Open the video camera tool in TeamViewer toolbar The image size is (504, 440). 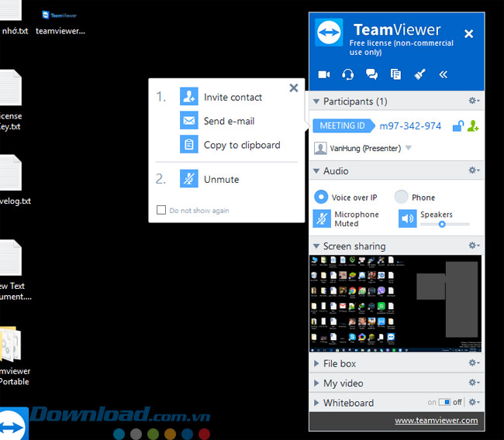[324, 74]
